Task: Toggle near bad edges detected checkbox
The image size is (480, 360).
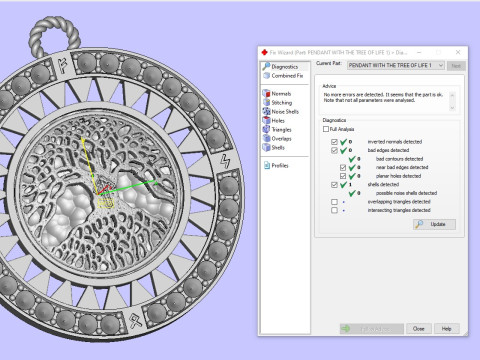Action: (343, 167)
